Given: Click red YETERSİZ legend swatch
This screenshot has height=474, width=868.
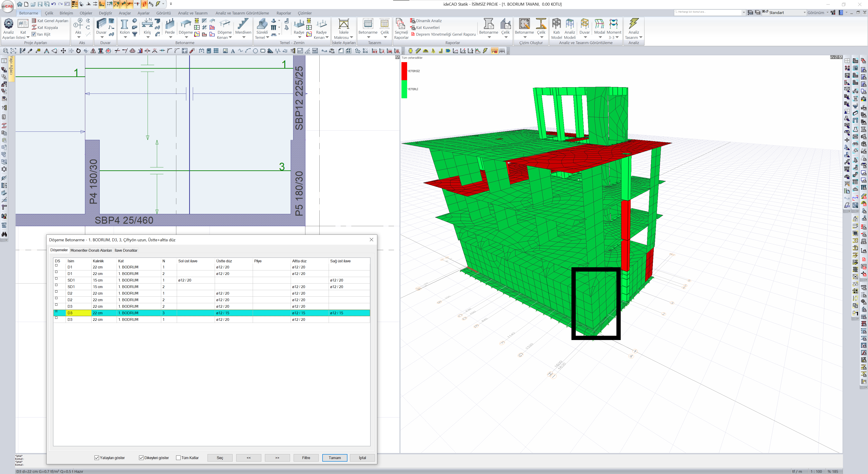Looking at the screenshot, I should tap(404, 71).
